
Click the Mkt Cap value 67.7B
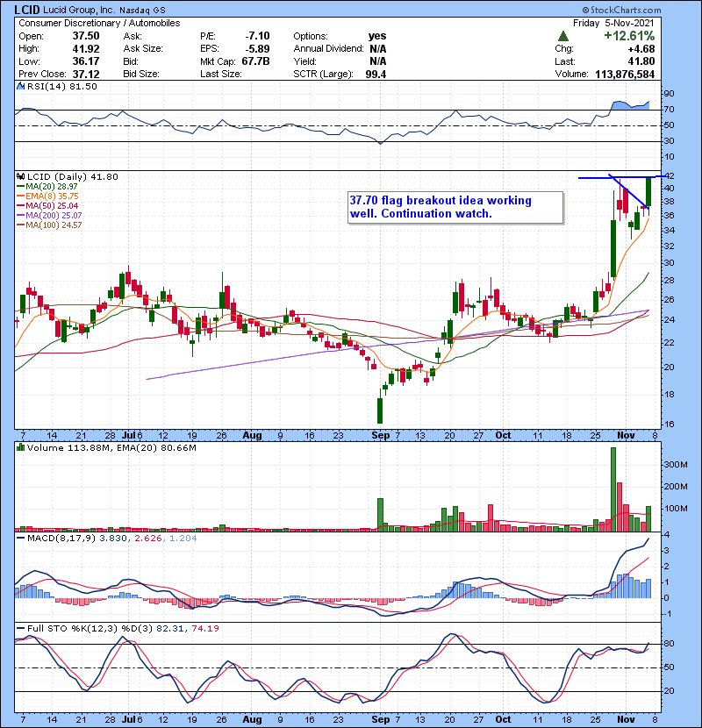coord(255,61)
